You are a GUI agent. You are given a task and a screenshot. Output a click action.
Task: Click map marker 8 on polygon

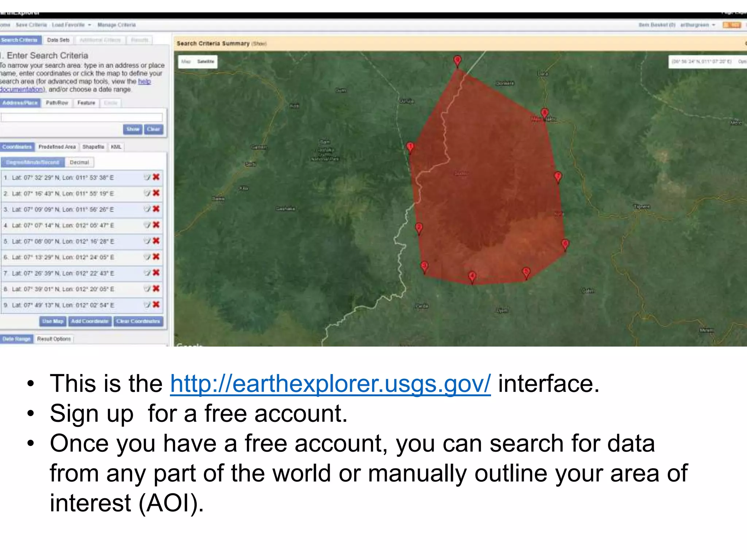coord(545,114)
